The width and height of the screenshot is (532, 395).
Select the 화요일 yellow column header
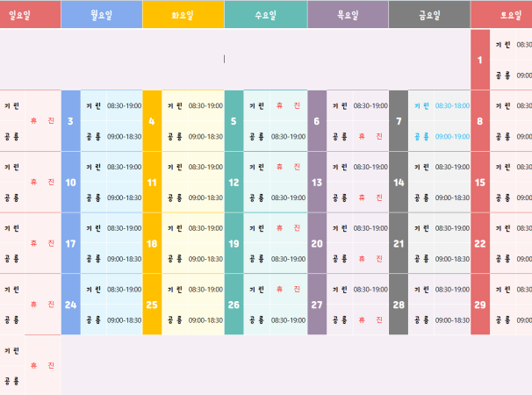(183, 15)
